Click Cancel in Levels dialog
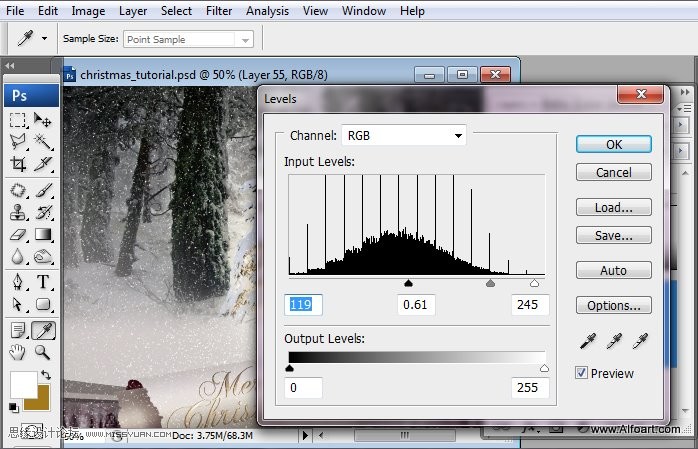The height and width of the screenshot is (449, 698). click(x=614, y=172)
